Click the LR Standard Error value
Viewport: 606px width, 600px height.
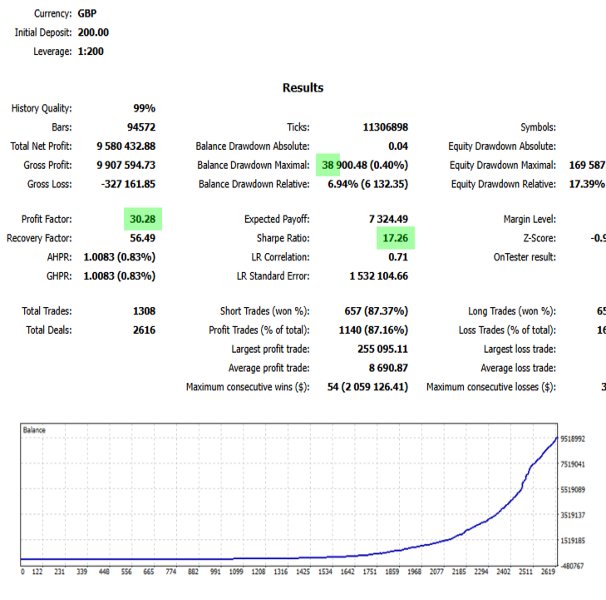click(379, 276)
